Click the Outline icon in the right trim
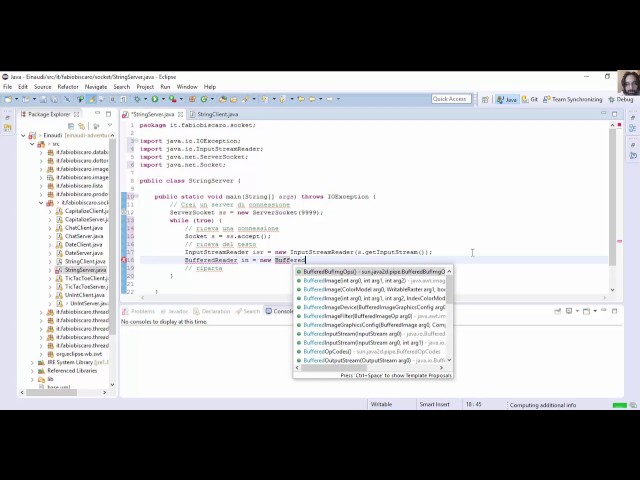Viewport: 640px width, 480px height. [633, 129]
